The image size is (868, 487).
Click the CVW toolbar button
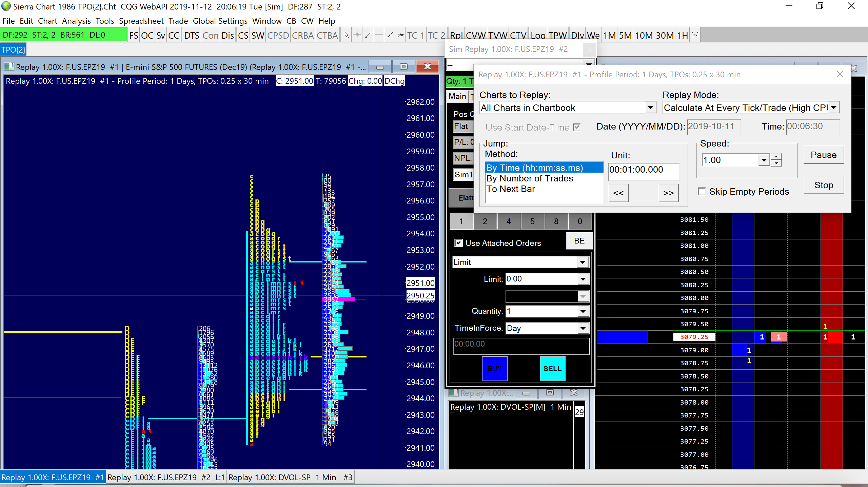[x=476, y=35]
